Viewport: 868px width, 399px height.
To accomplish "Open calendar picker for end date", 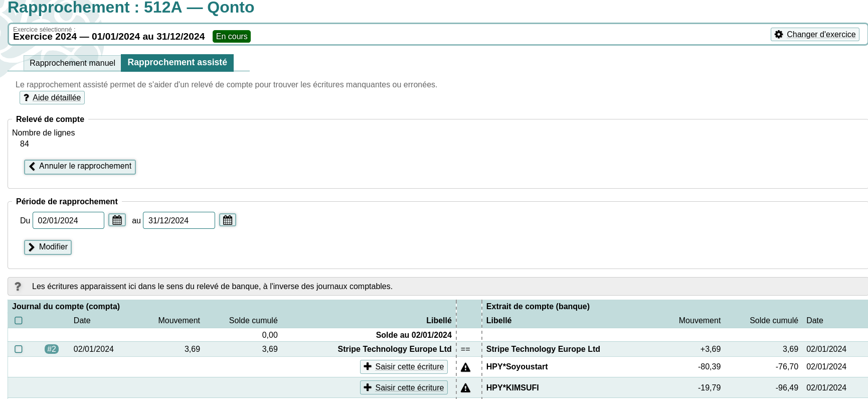I will coord(228,220).
